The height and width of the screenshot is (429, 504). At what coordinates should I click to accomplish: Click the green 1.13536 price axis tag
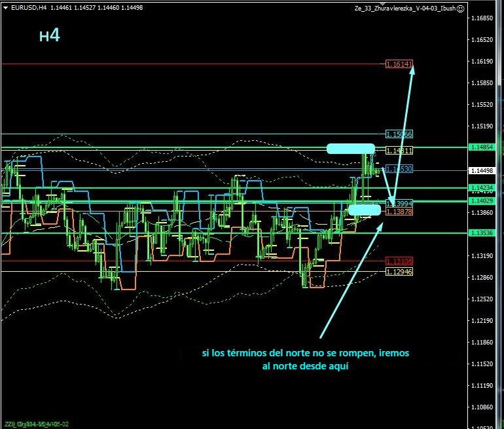point(482,233)
